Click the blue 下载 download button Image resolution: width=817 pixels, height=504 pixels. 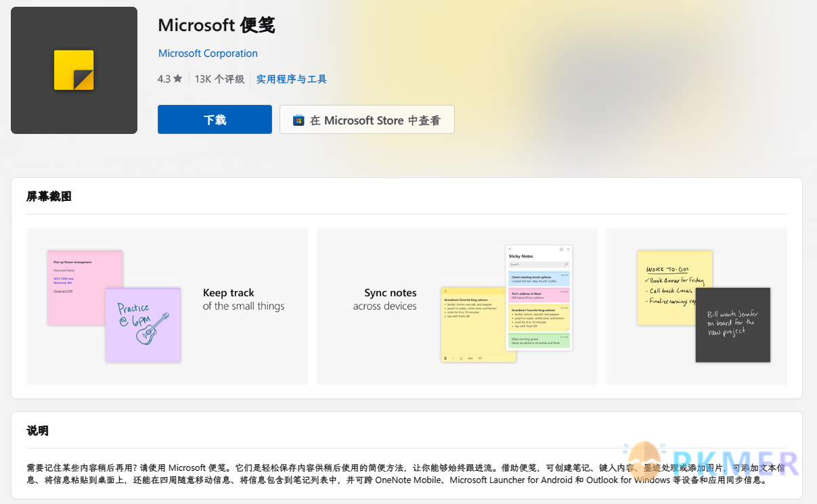pos(215,120)
